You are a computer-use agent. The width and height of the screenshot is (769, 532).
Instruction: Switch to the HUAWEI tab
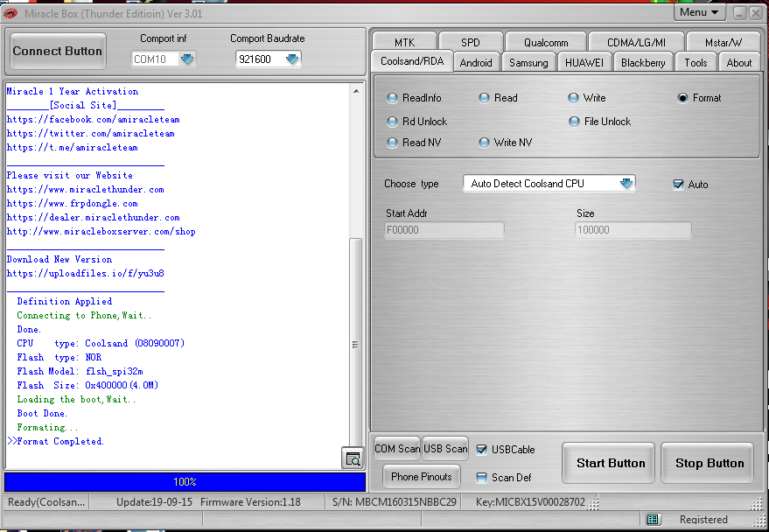[584, 63]
